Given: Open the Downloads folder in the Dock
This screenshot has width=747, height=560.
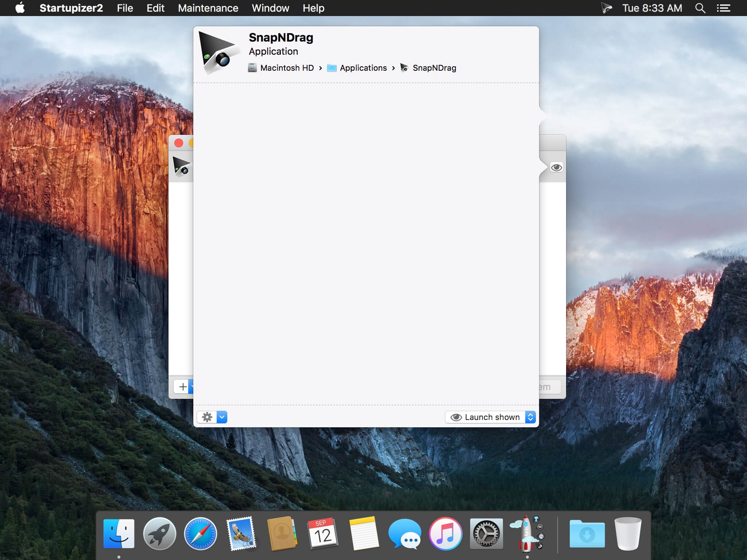Looking at the screenshot, I should click(x=587, y=534).
